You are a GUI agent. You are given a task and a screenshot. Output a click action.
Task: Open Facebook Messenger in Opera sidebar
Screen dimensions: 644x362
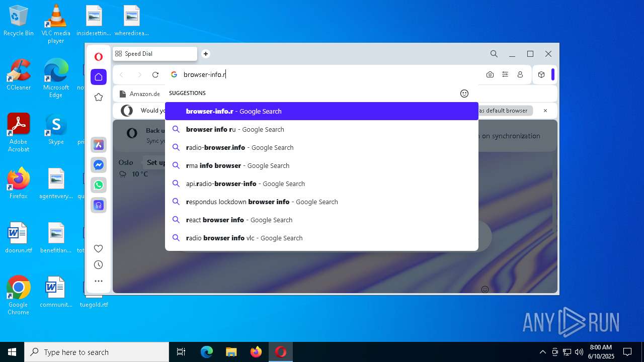pos(99,165)
